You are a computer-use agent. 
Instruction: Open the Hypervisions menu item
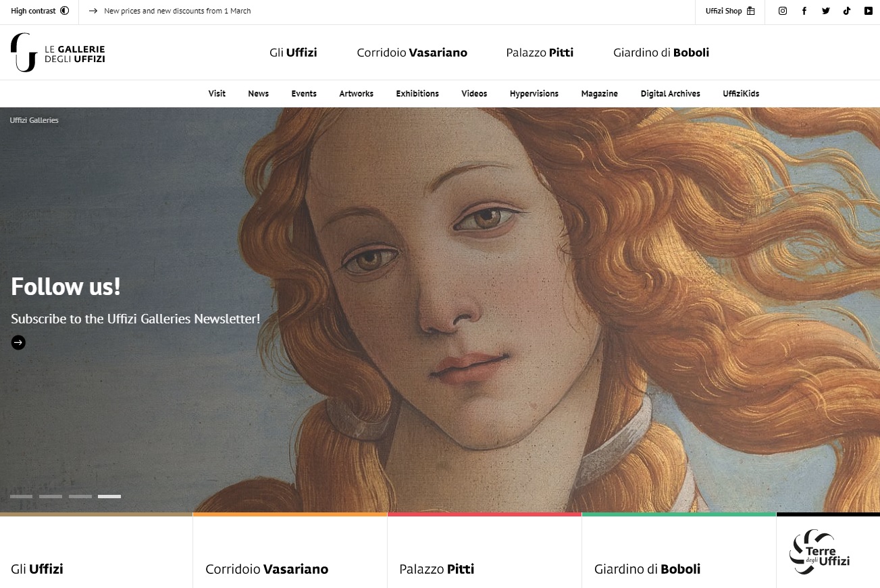coord(534,94)
